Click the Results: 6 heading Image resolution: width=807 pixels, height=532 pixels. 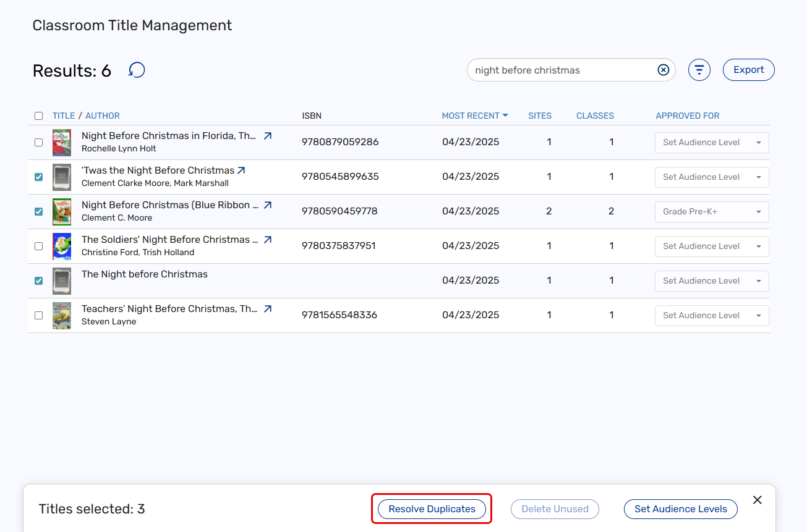pyautogui.click(x=72, y=71)
